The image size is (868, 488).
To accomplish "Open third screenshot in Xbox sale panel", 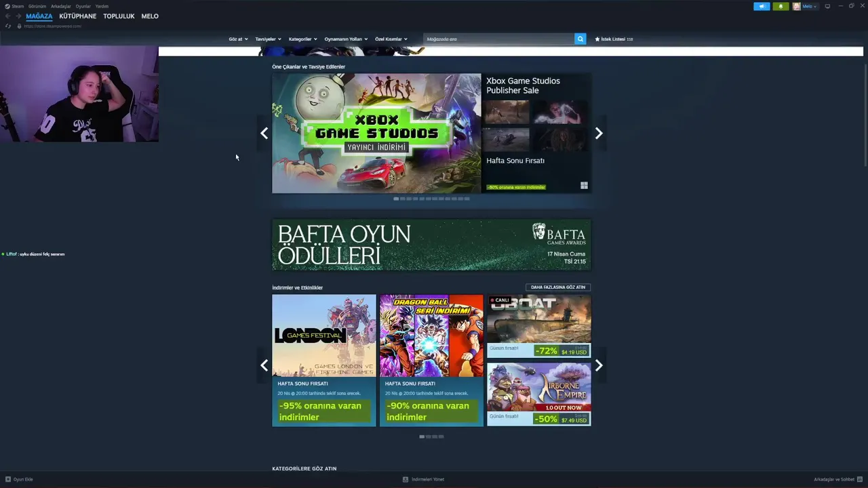I will pyautogui.click(x=507, y=139).
